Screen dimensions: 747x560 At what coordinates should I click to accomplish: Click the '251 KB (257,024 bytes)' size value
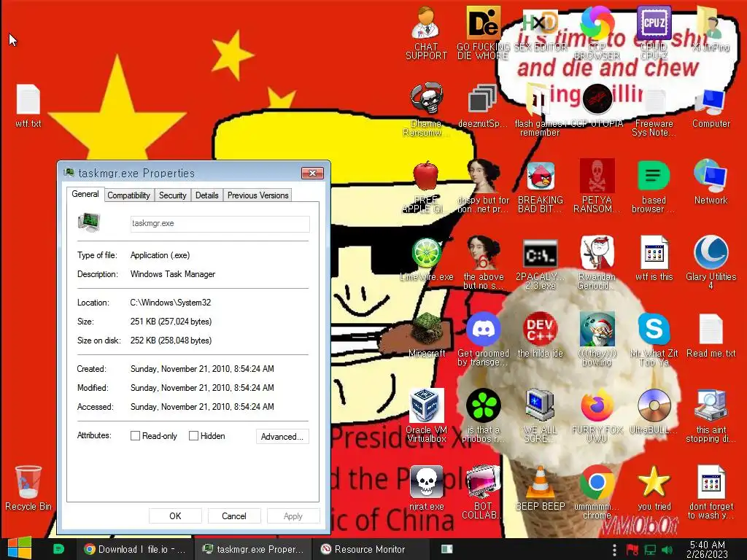[x=171, y=322]
